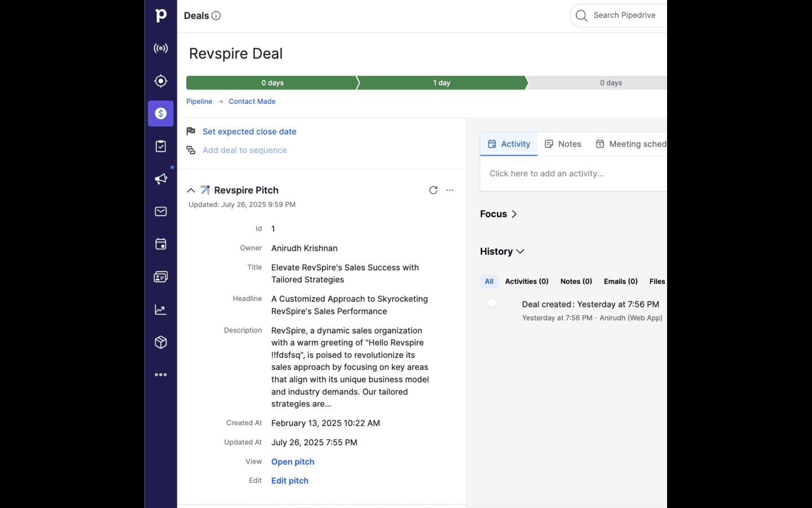
Task: Click the Revspire Deal title
Action: click(236, 54)
